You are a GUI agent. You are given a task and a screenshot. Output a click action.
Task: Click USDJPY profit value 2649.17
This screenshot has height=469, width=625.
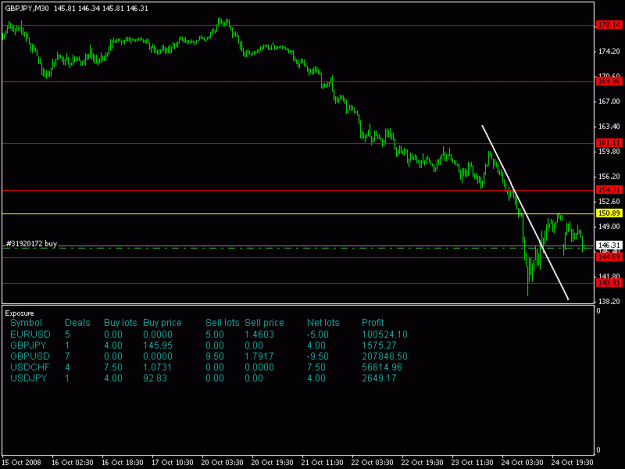point(379,378)
